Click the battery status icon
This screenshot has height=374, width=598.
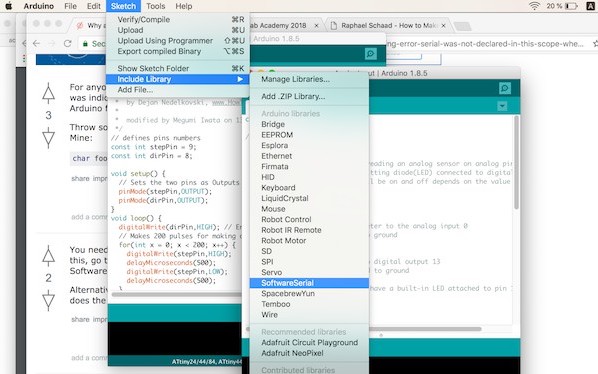(x=571, y=6)
